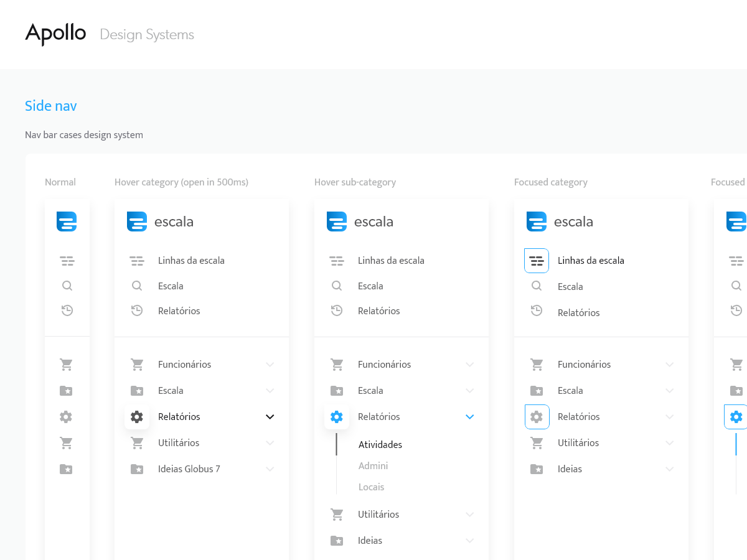
Task: Toggle the focused Linhas da escala item
Action: [x=537, y=260]
